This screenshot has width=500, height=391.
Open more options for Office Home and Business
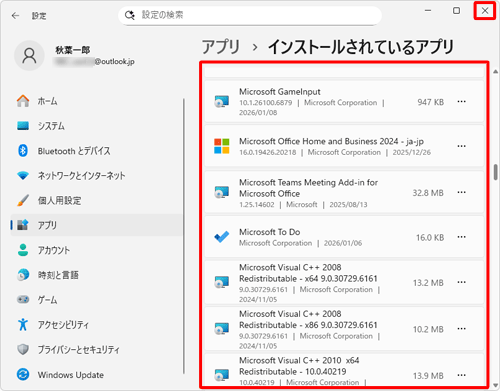point(461,146)
